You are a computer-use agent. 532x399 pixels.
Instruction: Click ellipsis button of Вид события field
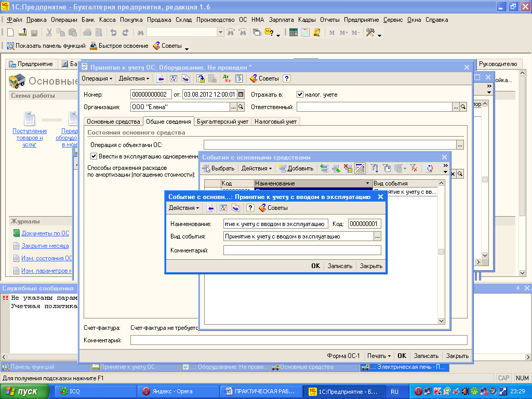click(377, 236)
